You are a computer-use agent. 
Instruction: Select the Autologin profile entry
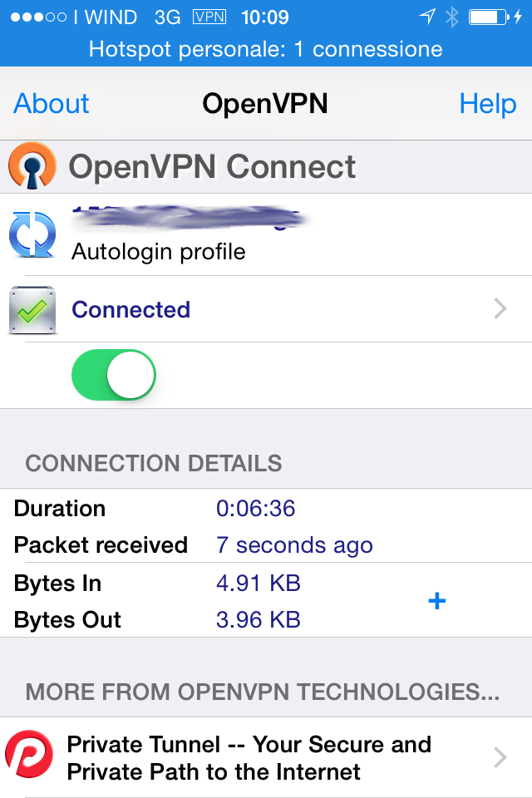pos(159,251)
